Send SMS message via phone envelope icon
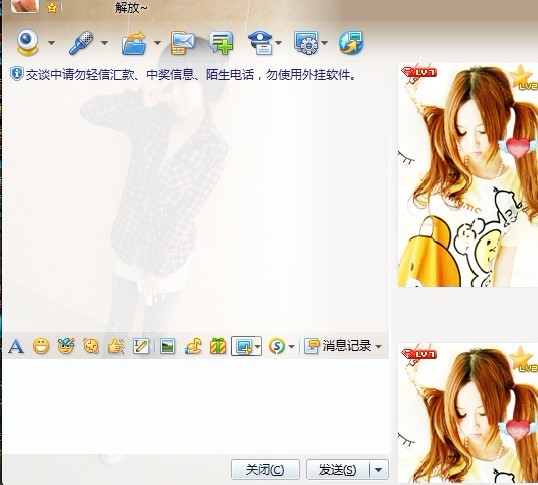The height and width of the screenshot is (485, 538). [x=183, y=43]
